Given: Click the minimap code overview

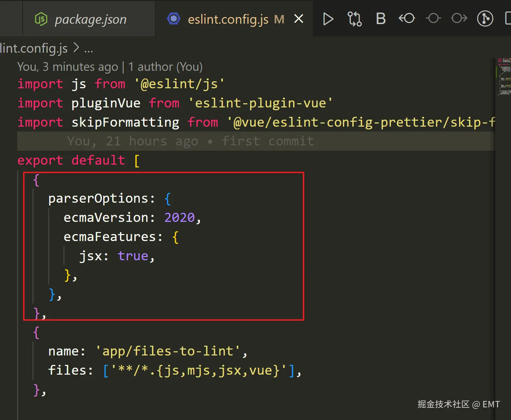Looking at the screenshot, I should [x=504, y=77].
